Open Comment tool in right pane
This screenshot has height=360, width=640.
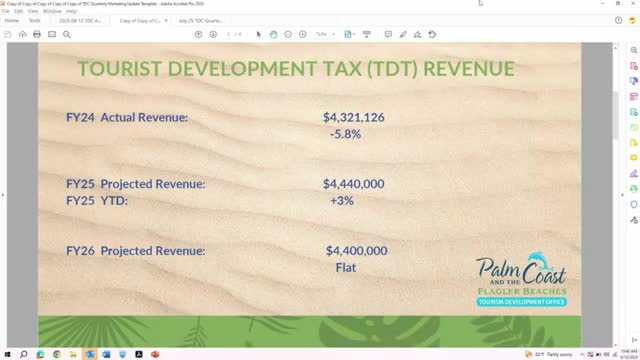[x=634, y=158]
